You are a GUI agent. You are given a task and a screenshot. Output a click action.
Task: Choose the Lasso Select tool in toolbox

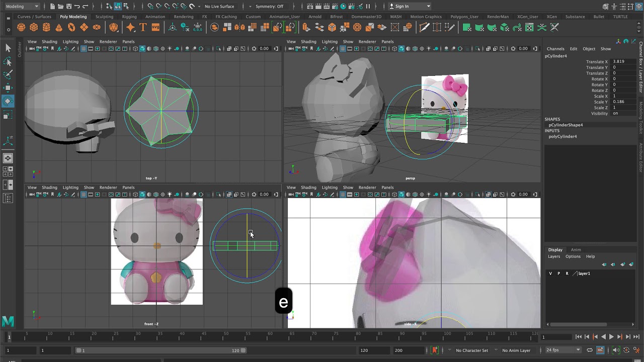(x=8, y=61)
